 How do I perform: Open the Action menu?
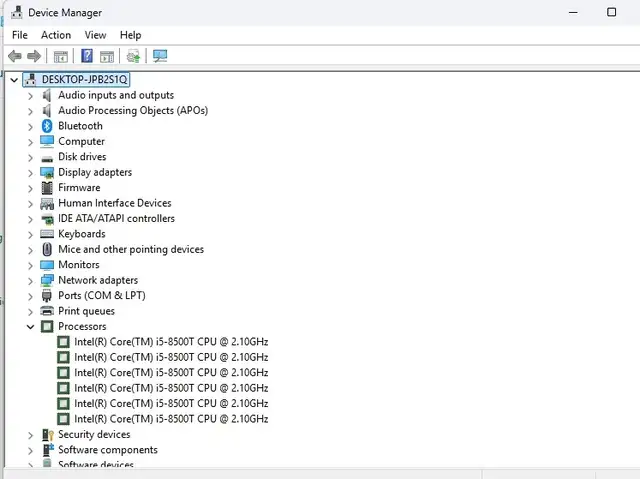pyautogui.click(x=56, y=35)
